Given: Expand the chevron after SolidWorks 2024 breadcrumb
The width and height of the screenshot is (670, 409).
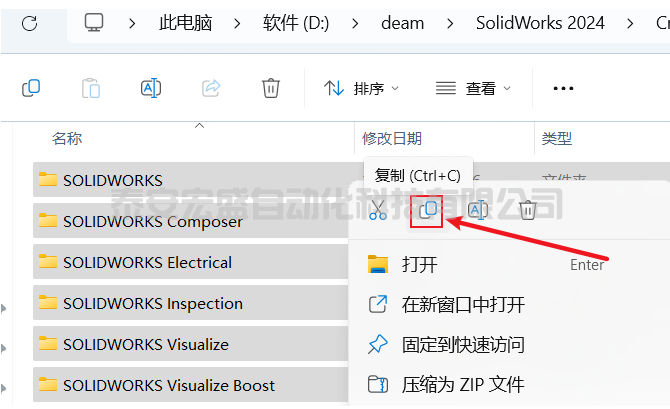Looking at the screenshot, I should point(630,23).
